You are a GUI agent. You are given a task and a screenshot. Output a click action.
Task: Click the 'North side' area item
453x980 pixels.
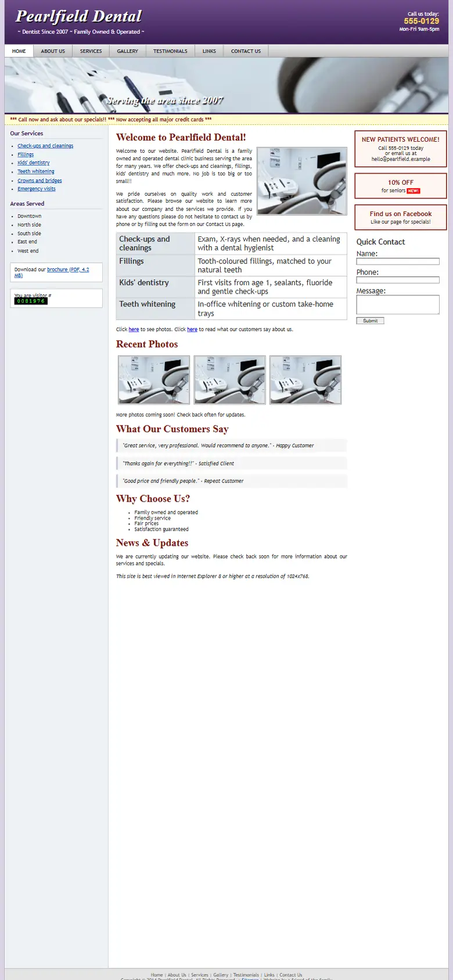[x=29, y=225]
